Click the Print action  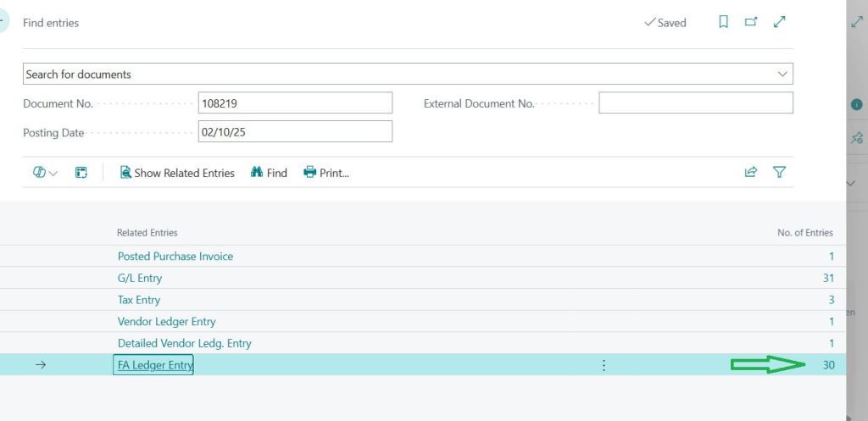(x=326, y=173)
